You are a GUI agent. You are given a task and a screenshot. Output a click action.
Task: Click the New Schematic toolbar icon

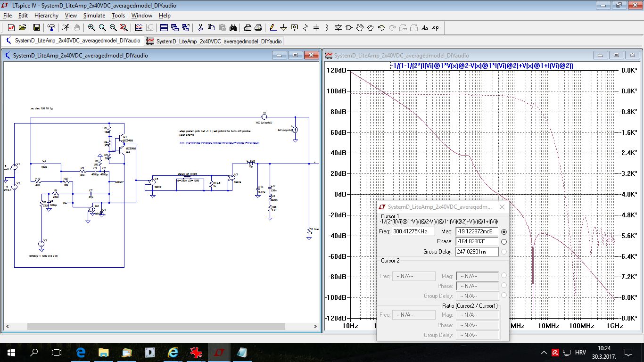tap(11, 28)
